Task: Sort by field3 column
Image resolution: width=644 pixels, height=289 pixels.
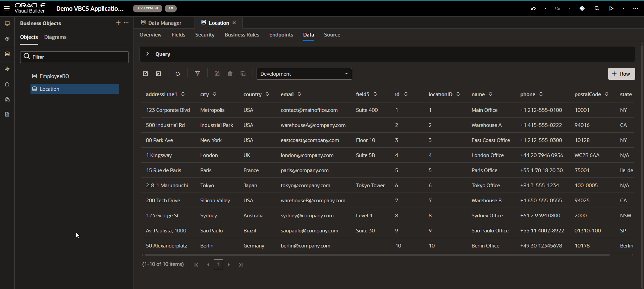Action: coord(375,94)
